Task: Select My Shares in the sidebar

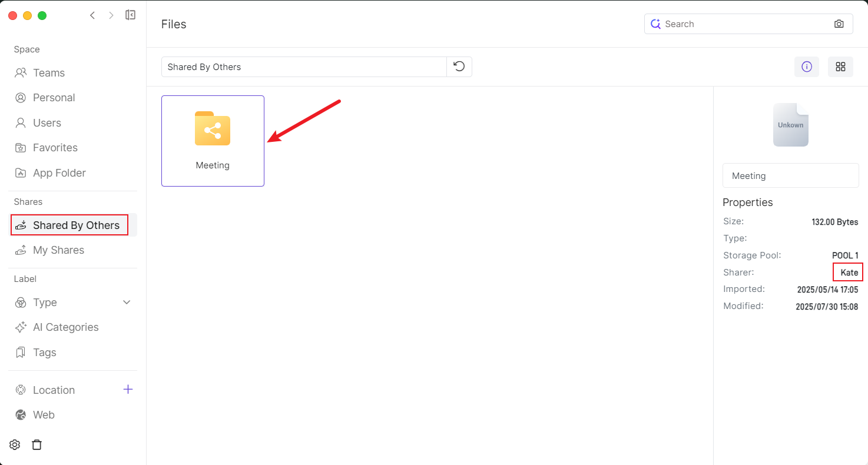Action: click(x=58, y=250)
